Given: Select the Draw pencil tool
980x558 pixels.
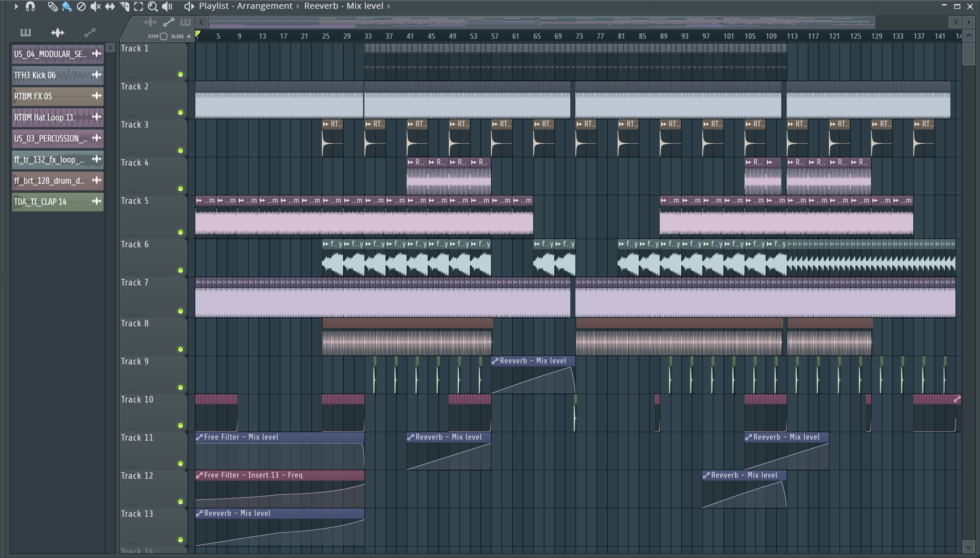Looking at the screenshot, I should 52,6.
